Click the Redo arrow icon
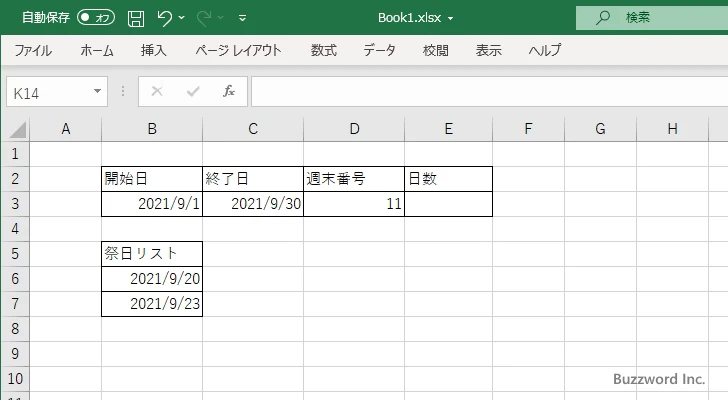Image resolution: width=728 pixels, height=400 pixels. 204,18
